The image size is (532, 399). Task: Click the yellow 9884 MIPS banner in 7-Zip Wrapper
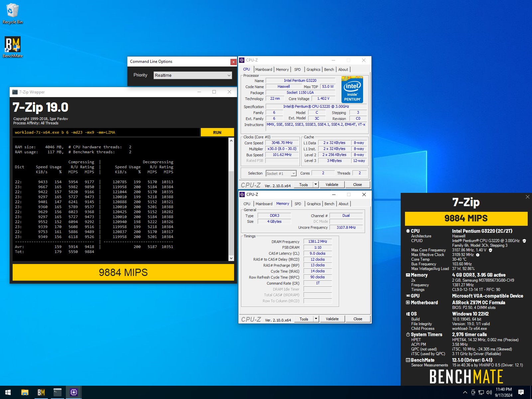(x=123, y=272)
